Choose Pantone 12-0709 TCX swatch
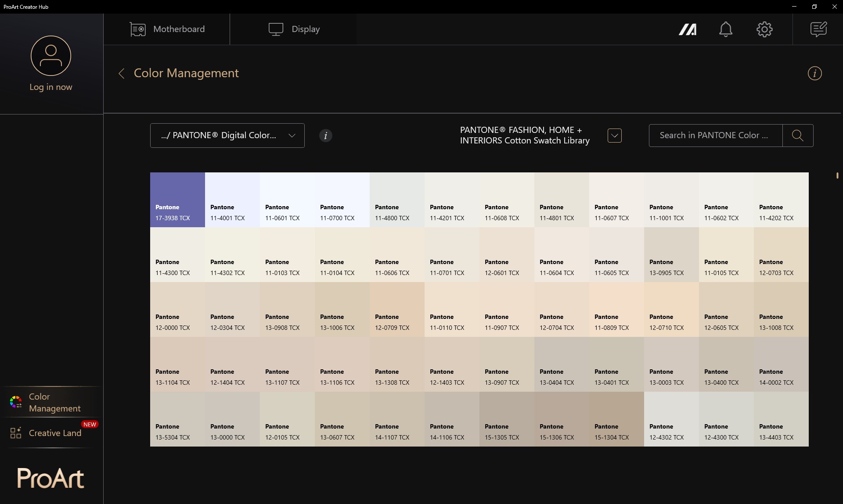Viewport: 843px width, 504px height. [397, 309]
